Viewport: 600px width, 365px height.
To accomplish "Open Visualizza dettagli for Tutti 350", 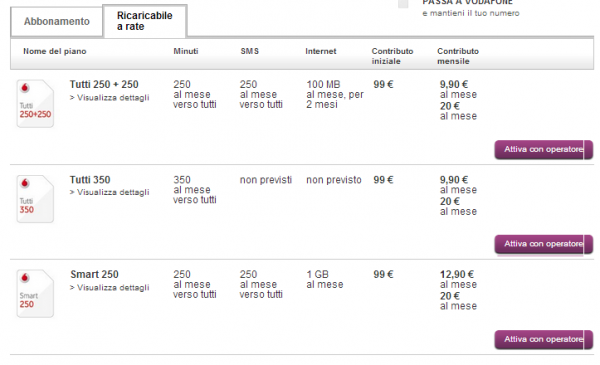I will click(109, 192).
